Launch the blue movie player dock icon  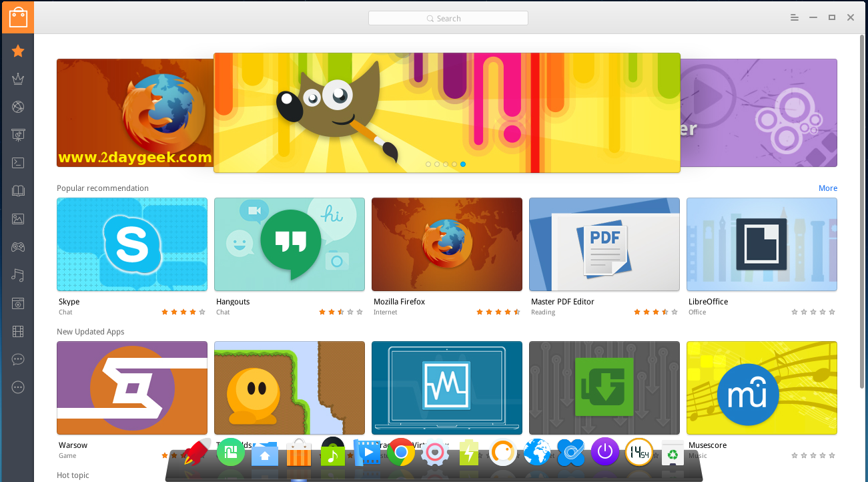(367, 453)
